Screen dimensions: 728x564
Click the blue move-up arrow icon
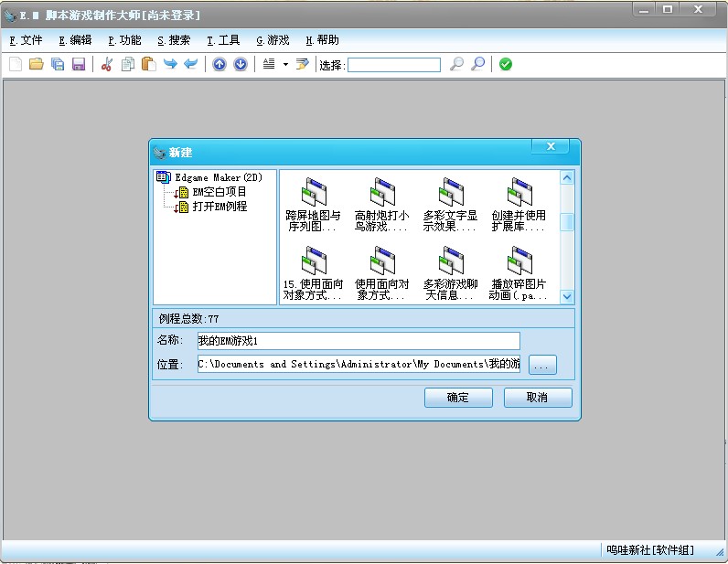click(219, 64)
